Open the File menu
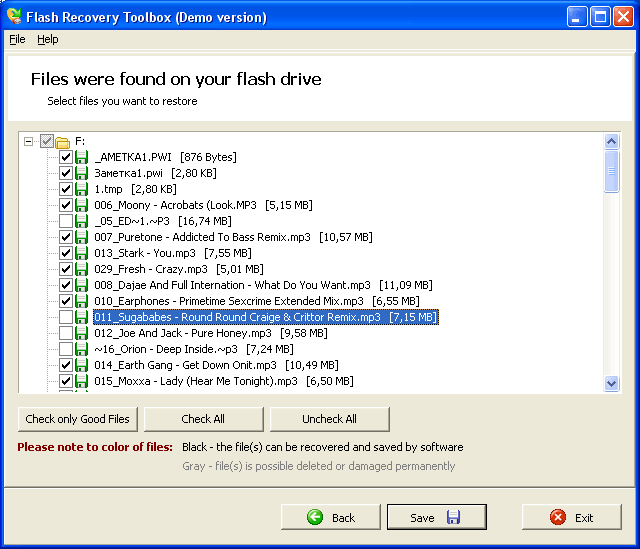This screenshot has height=549, width=640. point(17,39)
